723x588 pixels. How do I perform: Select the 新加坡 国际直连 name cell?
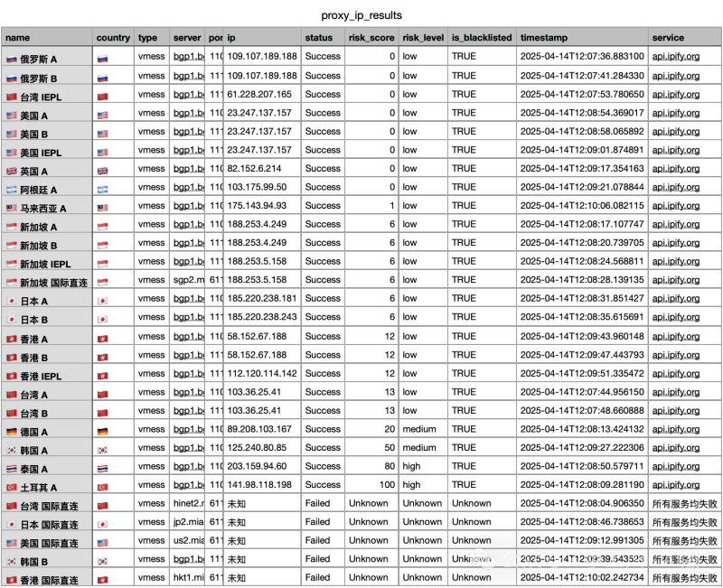[x=47, y=280]
